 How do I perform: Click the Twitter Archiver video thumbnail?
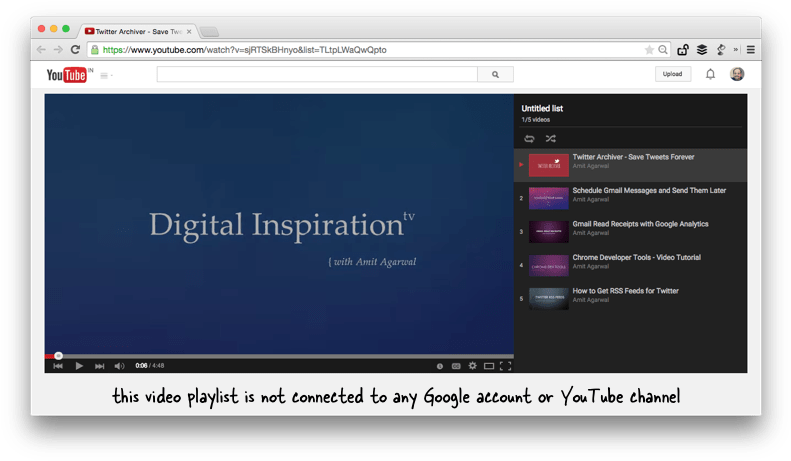tap(548, 165)
